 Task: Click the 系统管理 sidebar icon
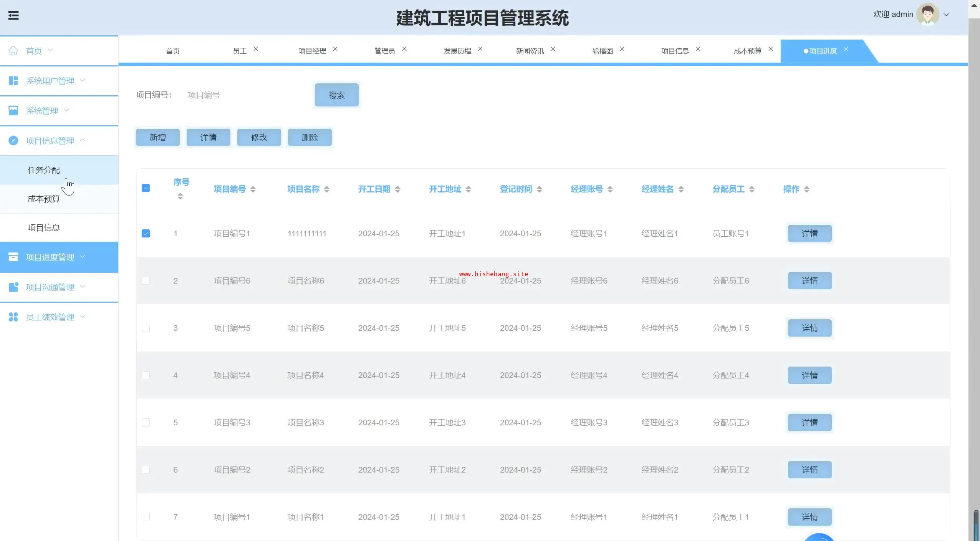click(x=13, y=111)
